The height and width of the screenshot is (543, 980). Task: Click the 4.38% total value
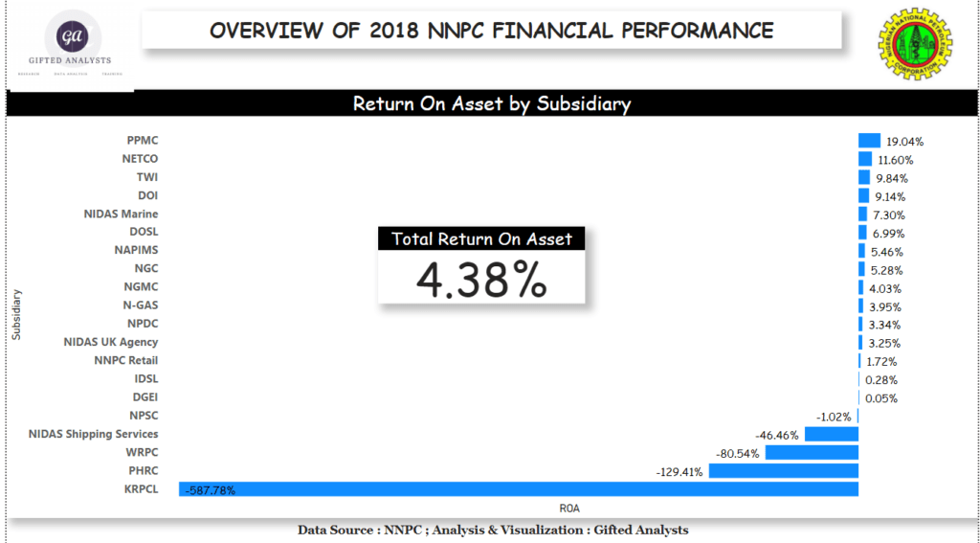click(480, 279)
